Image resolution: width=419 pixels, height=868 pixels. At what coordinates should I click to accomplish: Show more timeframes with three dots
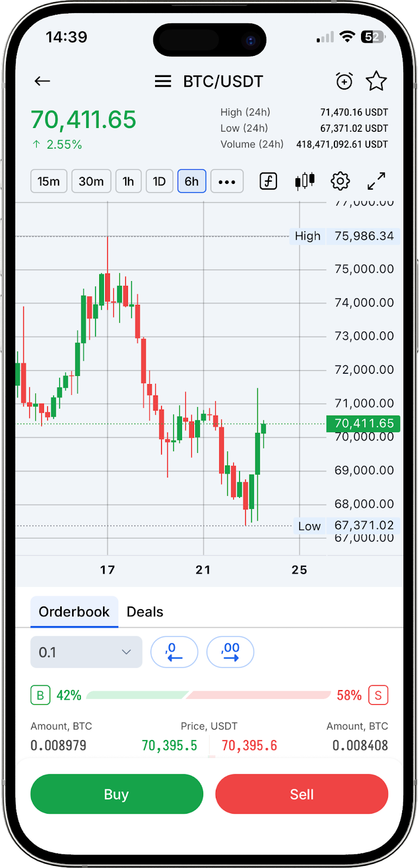click(x=227, y=181)
